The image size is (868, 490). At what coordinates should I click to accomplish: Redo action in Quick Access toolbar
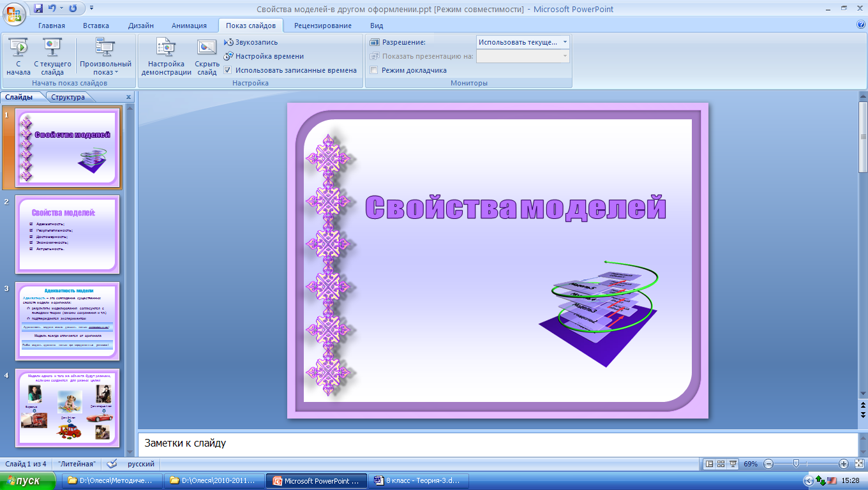(72, 9)
